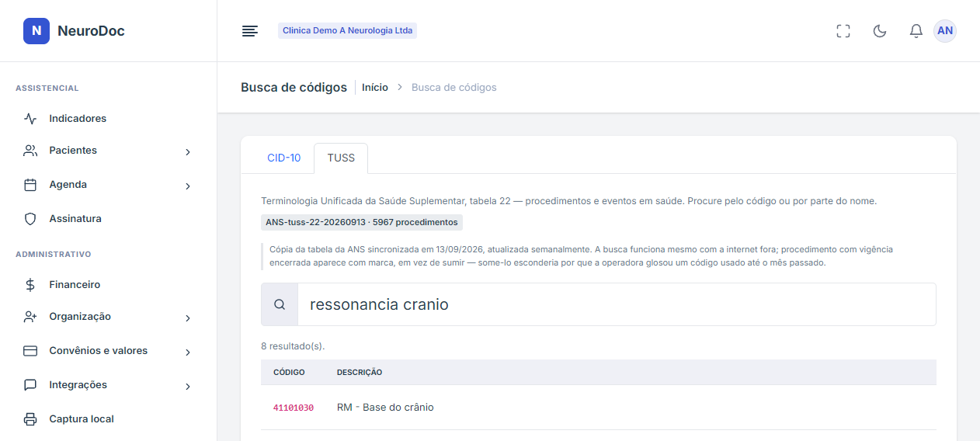This screenshot has width=980, height=441.
Task: Toggle the sidebar hamburger menu
Action: [249, 31]
